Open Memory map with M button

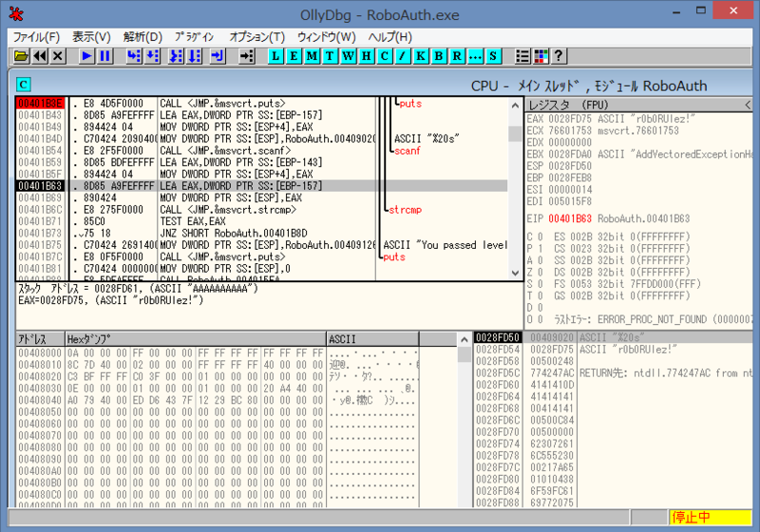coord(312,56)
